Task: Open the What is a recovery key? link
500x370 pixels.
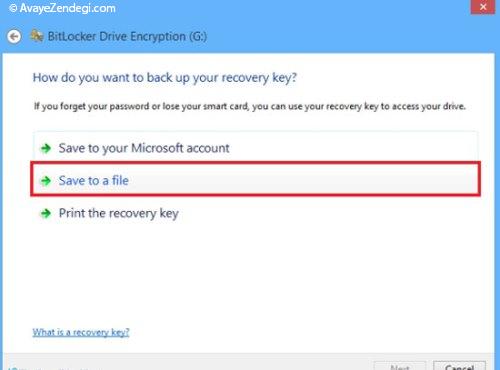Action: [81, 332]
